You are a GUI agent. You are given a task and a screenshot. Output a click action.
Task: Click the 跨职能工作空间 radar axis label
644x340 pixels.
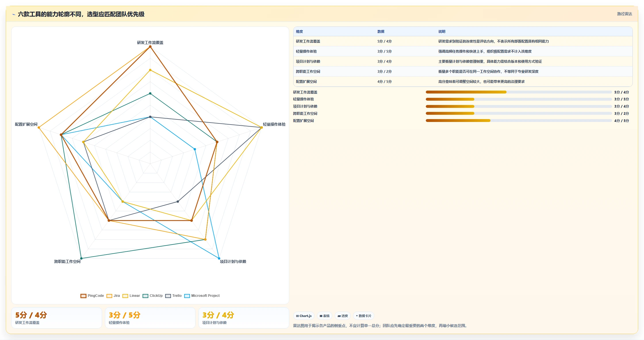coord(67,261)
